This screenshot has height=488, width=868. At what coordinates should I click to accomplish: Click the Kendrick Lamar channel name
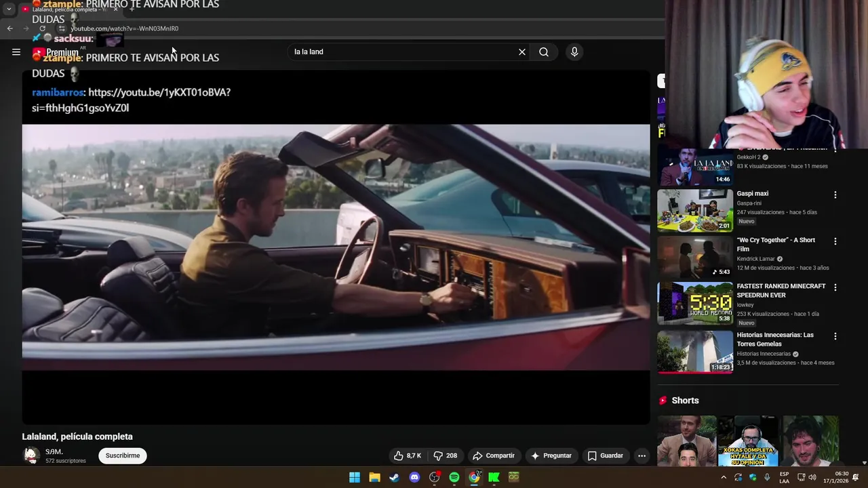[x=755, y=259]
